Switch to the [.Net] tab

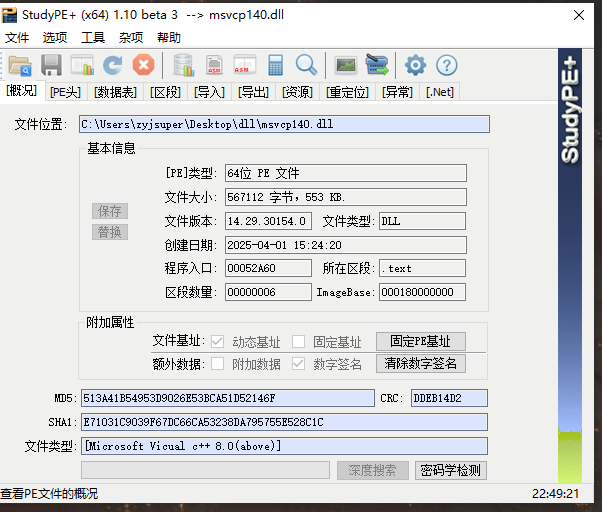(440, 92)
